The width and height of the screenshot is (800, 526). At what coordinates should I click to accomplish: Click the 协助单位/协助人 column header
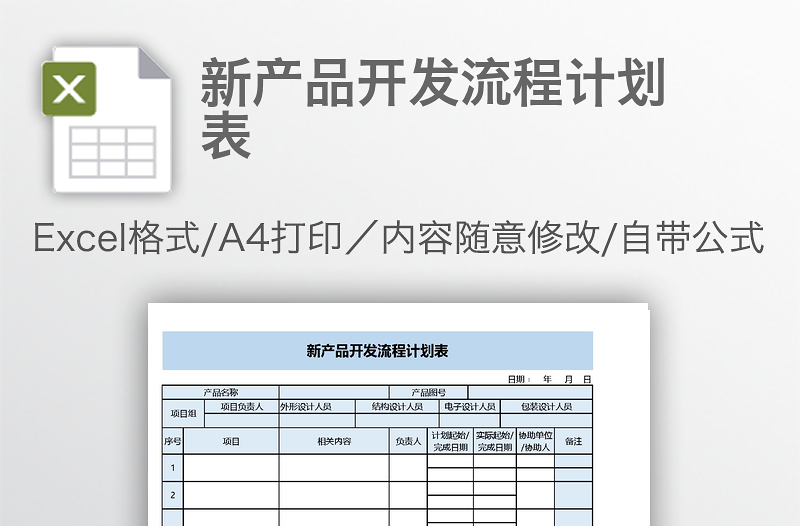point(536,441)
